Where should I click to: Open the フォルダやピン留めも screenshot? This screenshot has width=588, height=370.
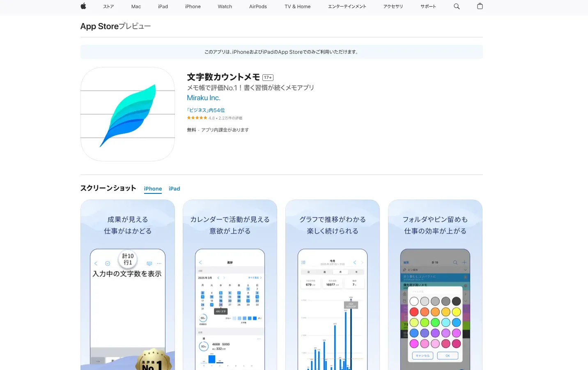pyautogui.click(x=435, y=285)
